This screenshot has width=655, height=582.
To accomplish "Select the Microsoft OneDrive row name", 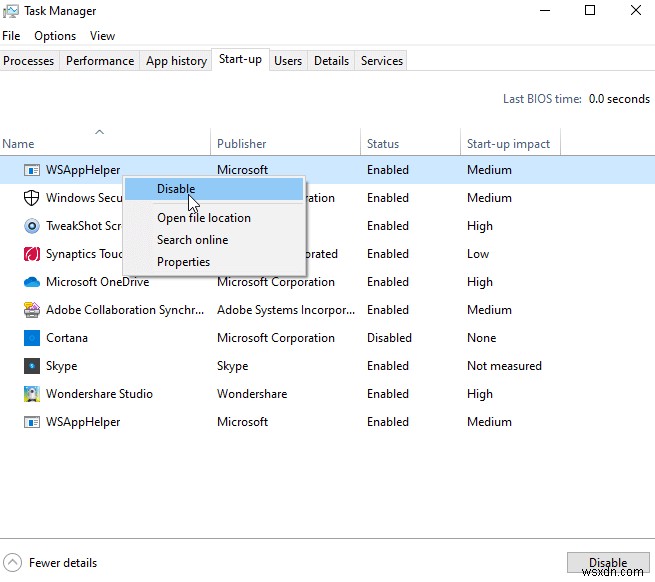I will pos(98,282).
